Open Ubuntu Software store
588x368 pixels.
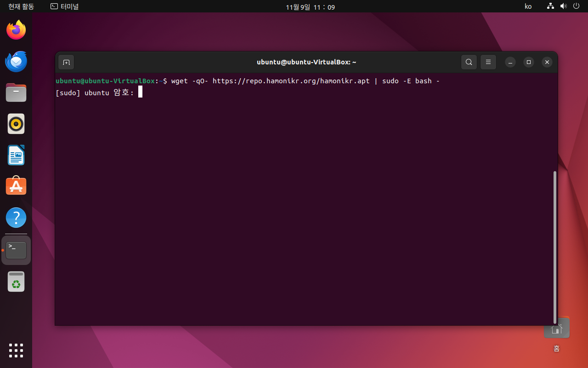[16, 186]
